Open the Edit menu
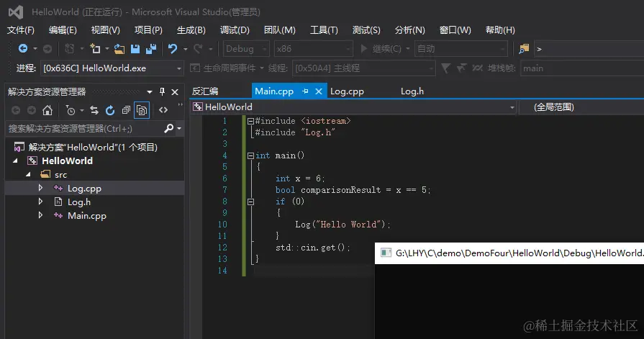 [x=63, y=30]
